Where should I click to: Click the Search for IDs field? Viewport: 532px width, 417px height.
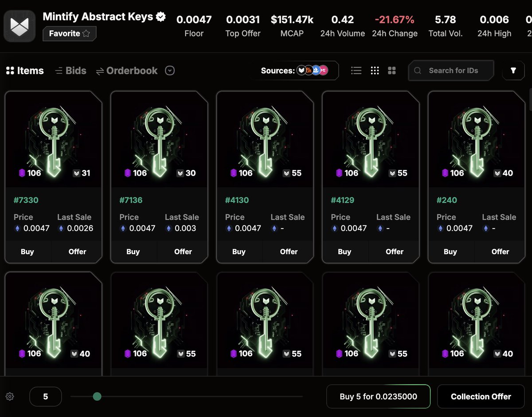click(x=451, y=71)
